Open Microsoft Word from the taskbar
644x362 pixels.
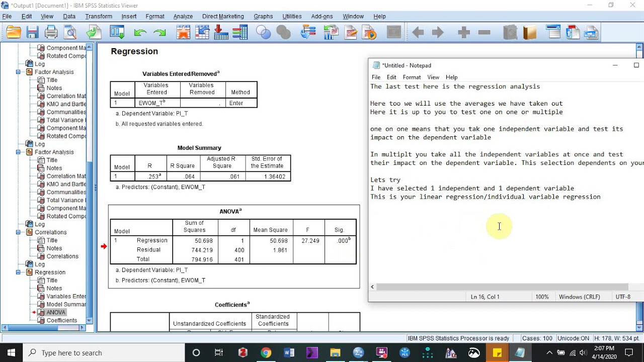tap(289, 353)
